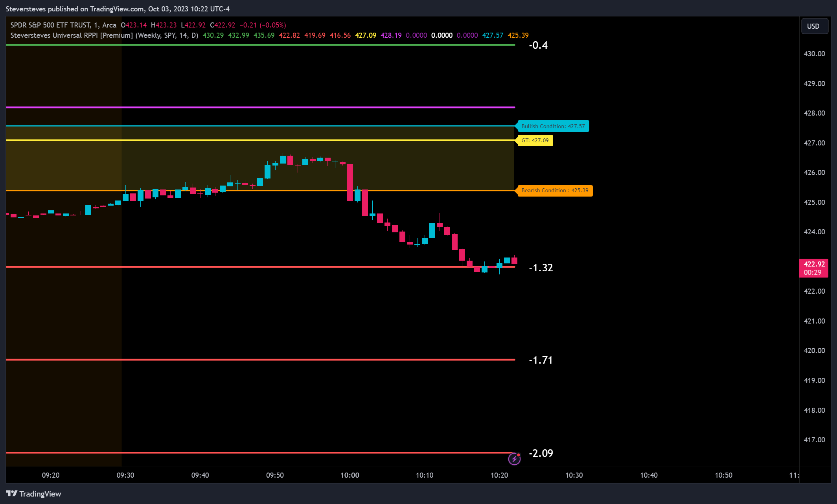Click the magenta 428.19 horizontal line
This screenshot has height=504, width=837.
point(260,107)
